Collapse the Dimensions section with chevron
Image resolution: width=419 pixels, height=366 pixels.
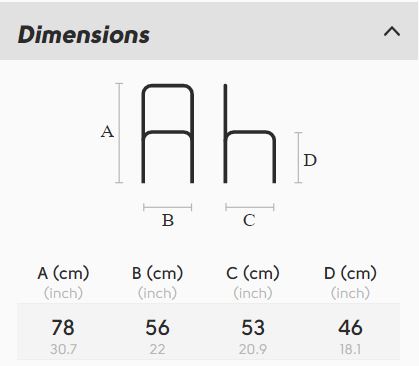pyautogui.click(x=392, y=32)
